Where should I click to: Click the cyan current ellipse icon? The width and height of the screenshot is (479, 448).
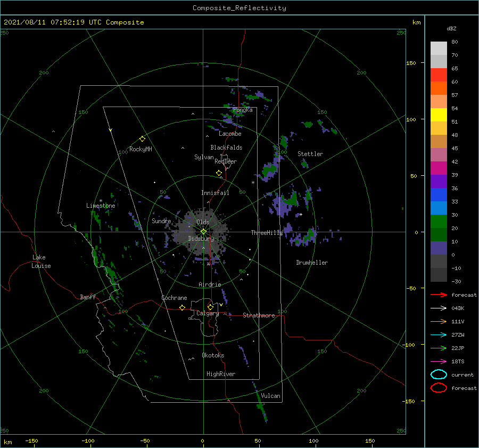point(439,374)
